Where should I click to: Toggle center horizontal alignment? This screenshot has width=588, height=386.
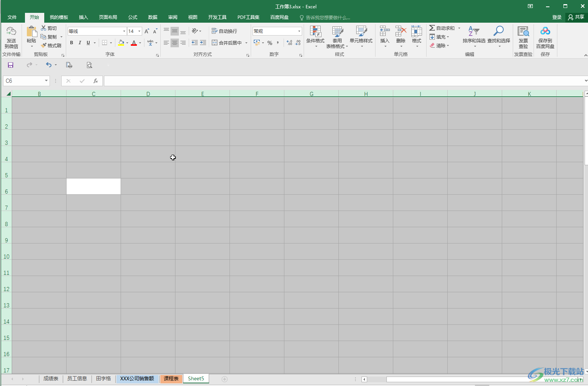point(175,43)
